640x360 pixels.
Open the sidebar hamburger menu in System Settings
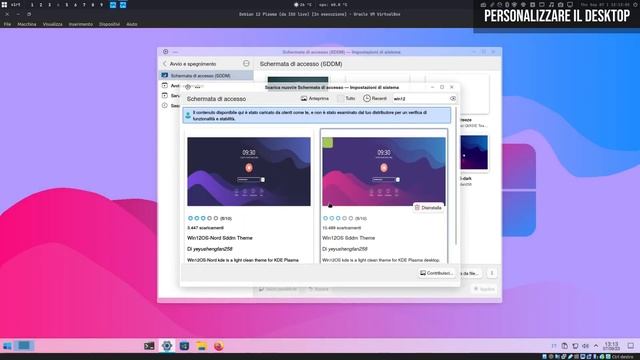click(x=246, y=64)
